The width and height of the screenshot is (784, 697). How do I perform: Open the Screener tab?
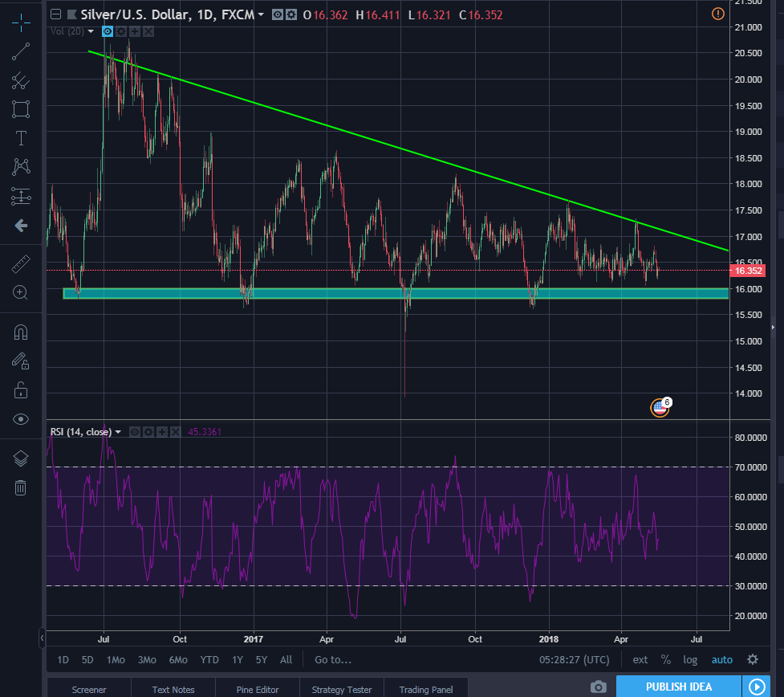pyautogui.click(x=89, y=690)
